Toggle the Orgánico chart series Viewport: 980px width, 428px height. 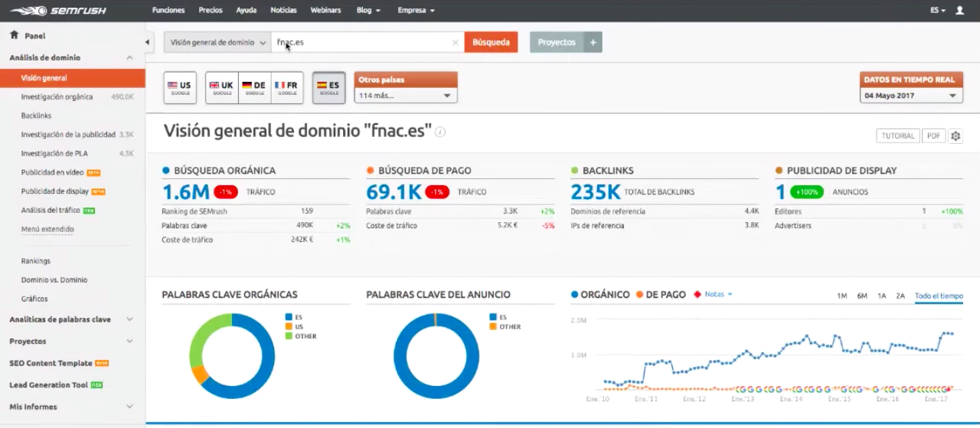click(x=600, y=295)
